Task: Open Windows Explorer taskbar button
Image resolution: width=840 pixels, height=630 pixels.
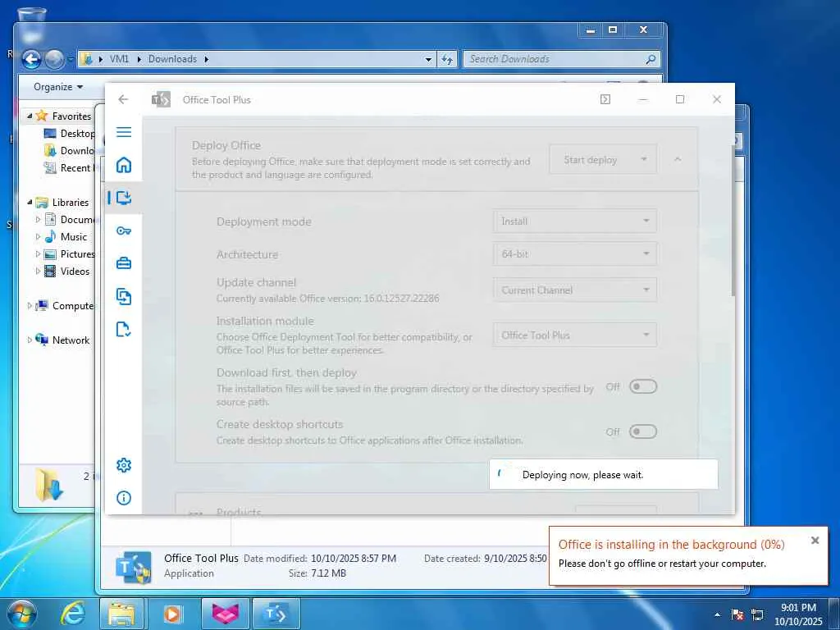Action: [x=121, y=614]
